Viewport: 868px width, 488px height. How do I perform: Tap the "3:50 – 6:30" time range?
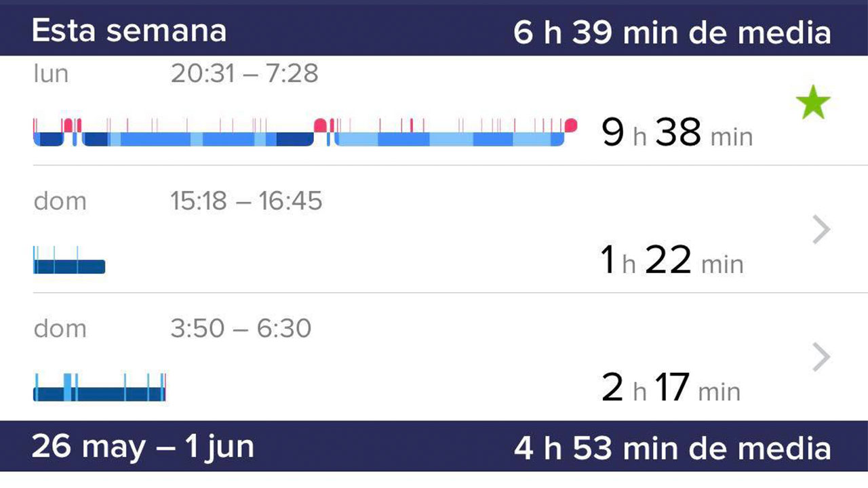[x=241, y=328]
